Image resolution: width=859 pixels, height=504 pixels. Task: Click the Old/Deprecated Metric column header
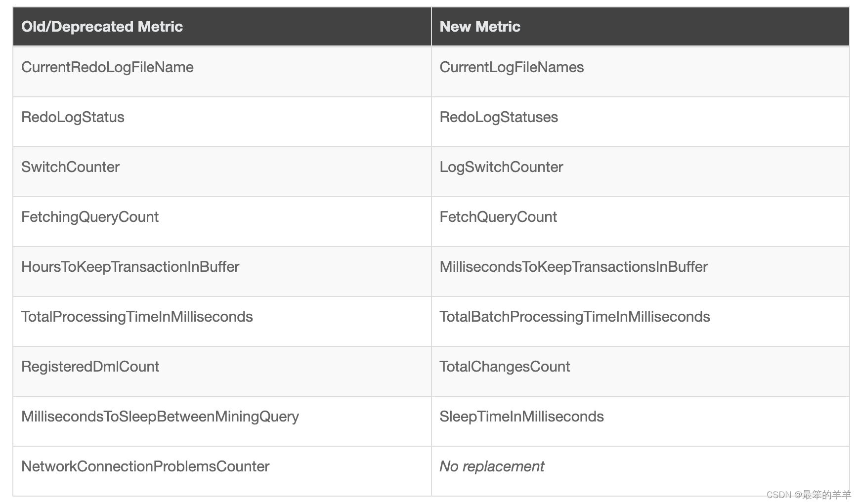[x=102, y=27]
